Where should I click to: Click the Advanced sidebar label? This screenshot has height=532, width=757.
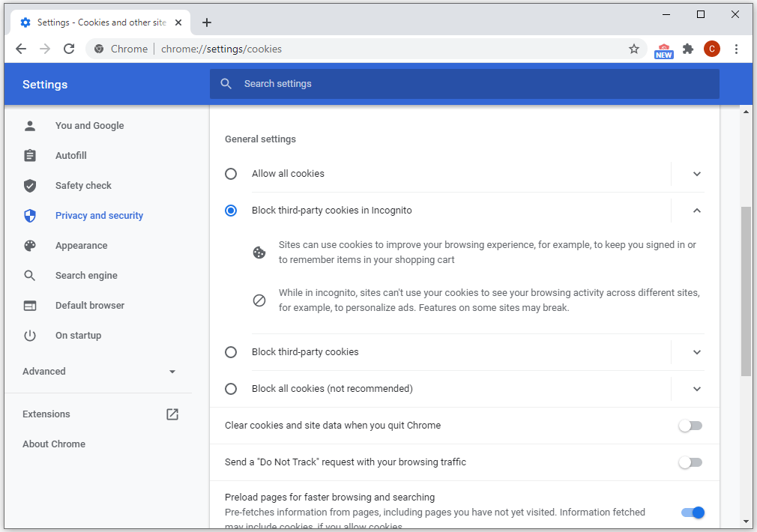(x=44, y=371)
